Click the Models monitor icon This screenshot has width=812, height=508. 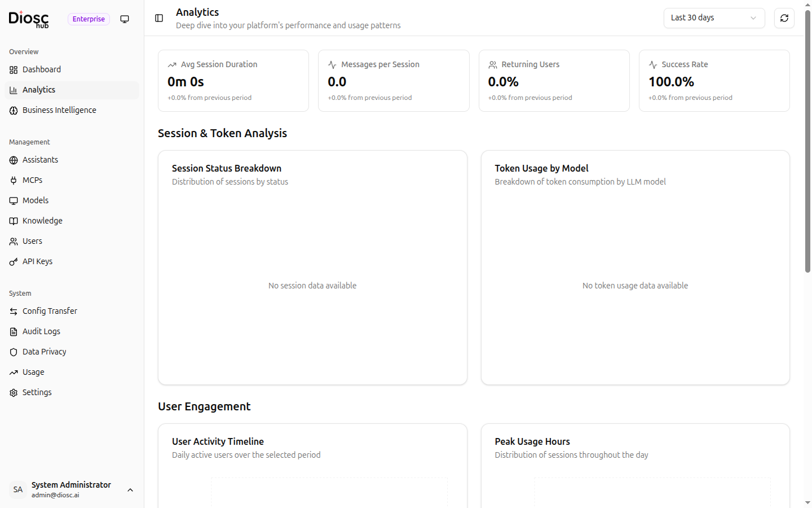(x=14, y=201)
